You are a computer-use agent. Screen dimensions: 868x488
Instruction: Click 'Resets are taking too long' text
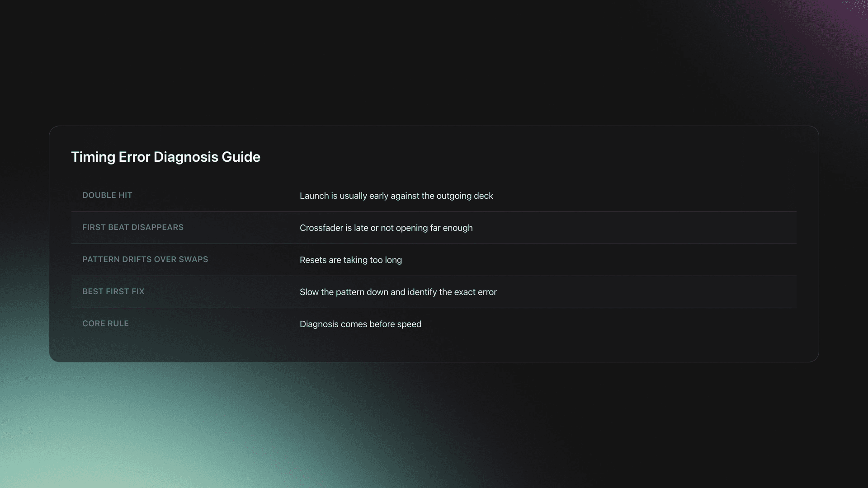pos(350,260)
